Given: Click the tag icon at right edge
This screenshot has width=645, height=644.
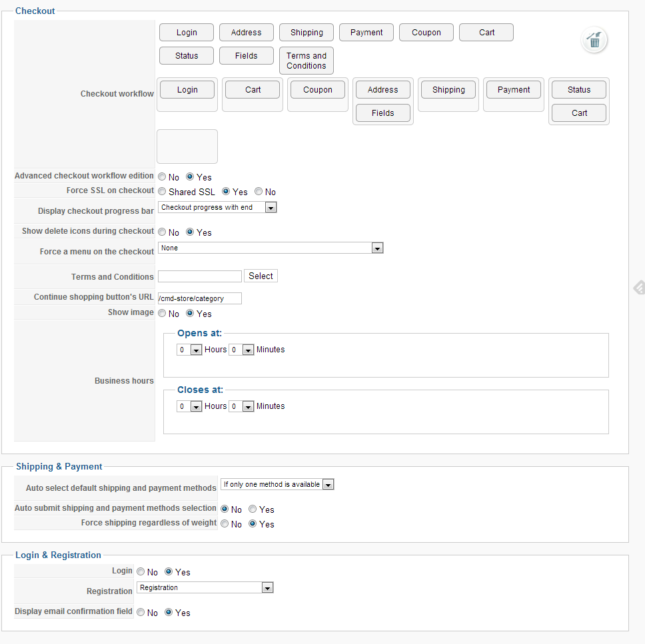Looking at the screenshot, I should tap(638, 288).
